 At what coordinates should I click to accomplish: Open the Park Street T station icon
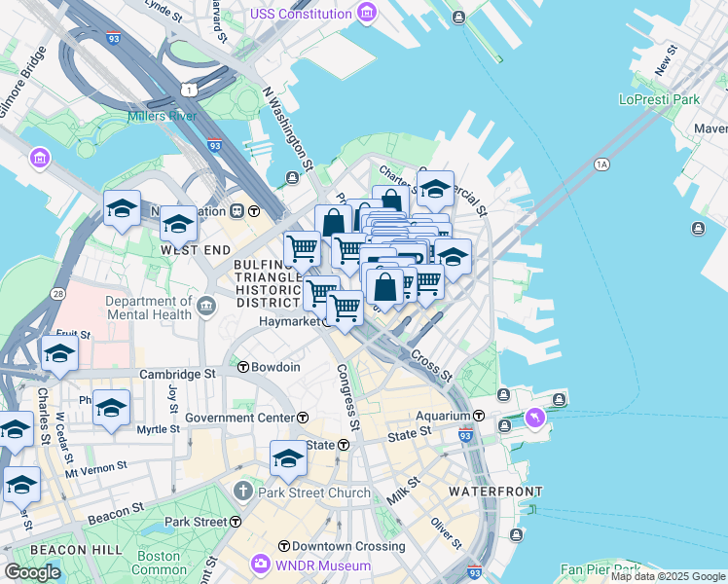pos(236,522)
